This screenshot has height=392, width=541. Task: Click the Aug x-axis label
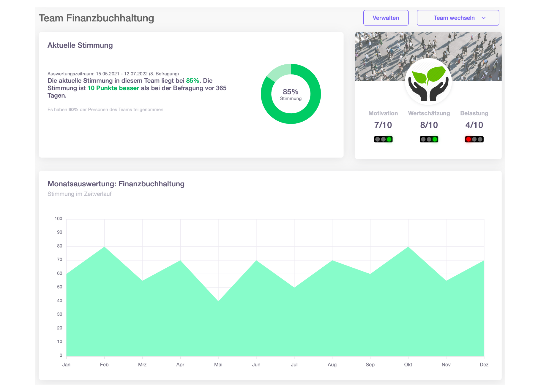pyautogui.click(x=332, y=365)
